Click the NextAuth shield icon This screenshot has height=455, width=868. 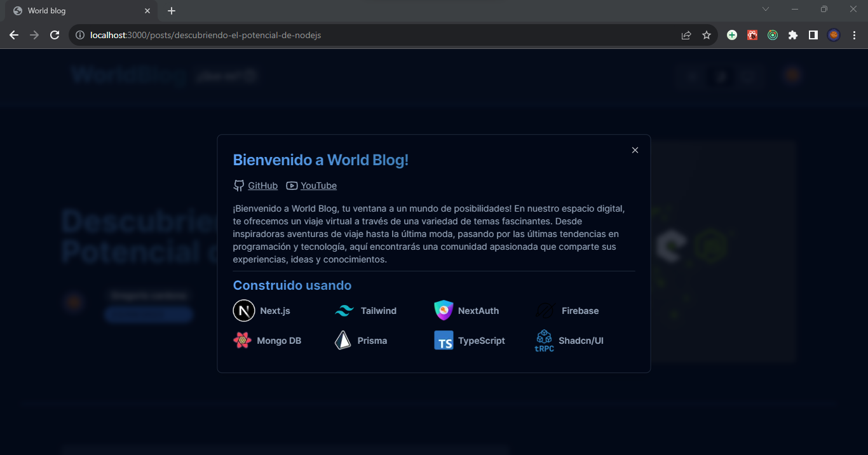click(x=443, y=310)
